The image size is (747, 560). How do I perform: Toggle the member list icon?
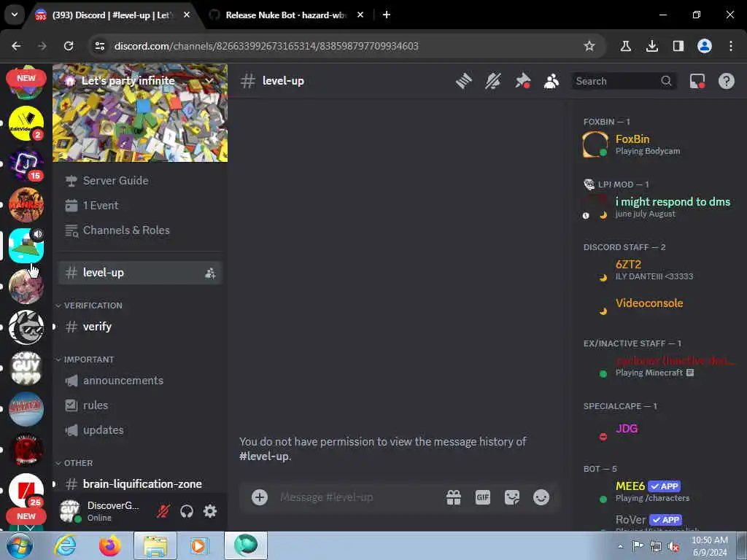pyautogui.click(x=551, y=81)
